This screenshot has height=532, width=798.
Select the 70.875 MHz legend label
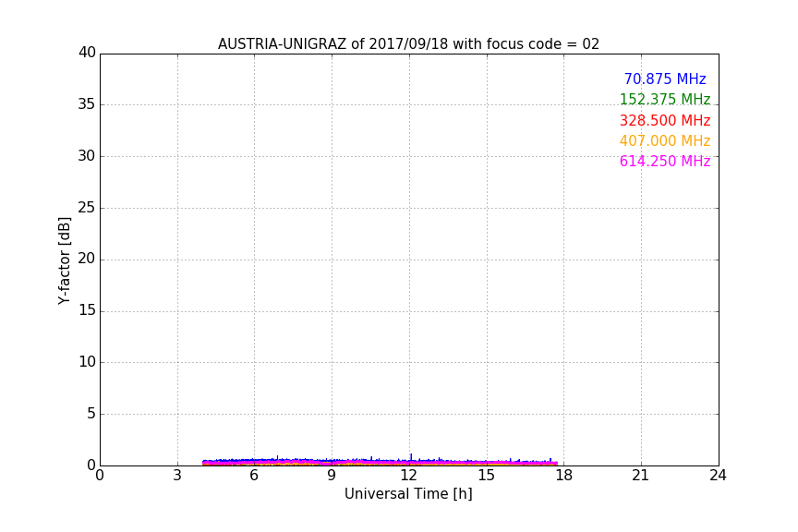(x=665, y=79)
